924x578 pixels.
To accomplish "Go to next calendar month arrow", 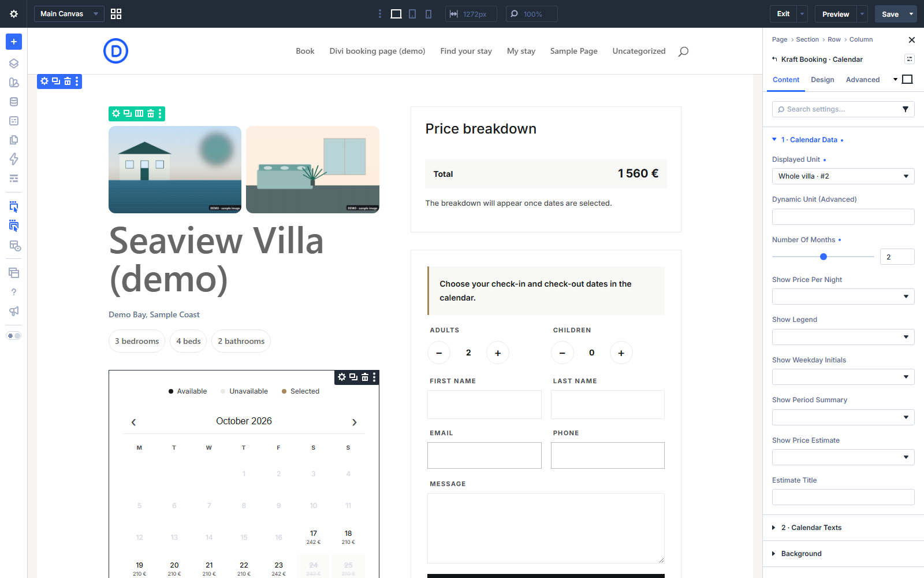I will pyautogui.click(x=355, y=423).
